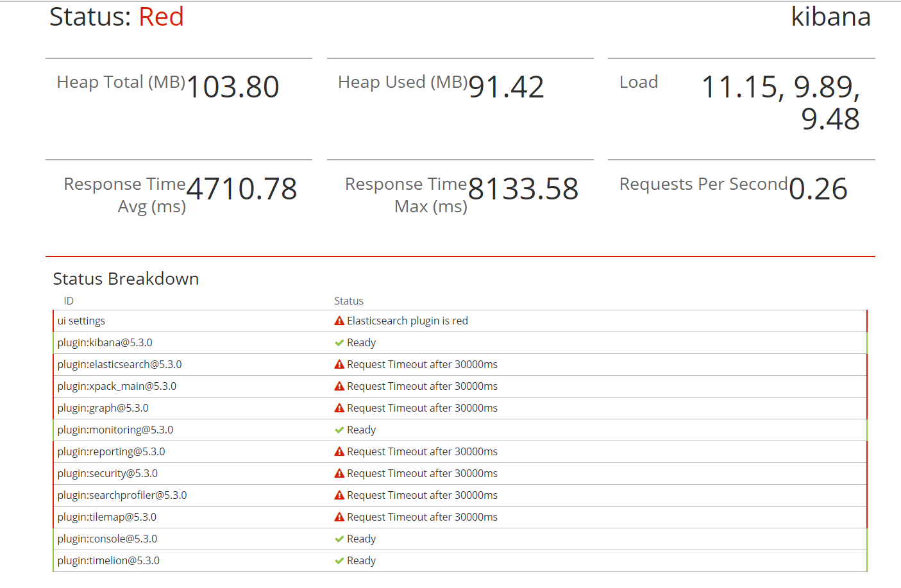
Task: Click the timeout message for plugin:graph@5.3.0
Action: point(422,408)
